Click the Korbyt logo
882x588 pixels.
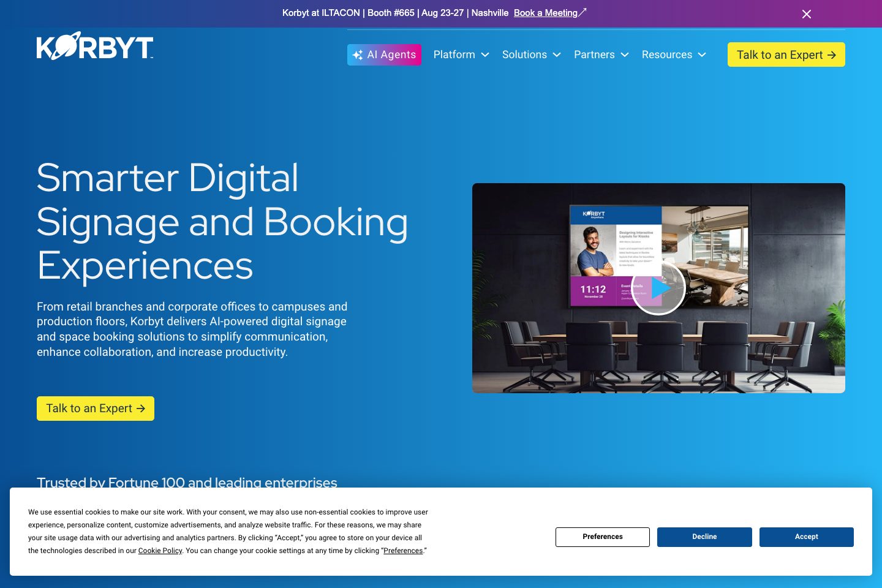(x=95, y=47)
